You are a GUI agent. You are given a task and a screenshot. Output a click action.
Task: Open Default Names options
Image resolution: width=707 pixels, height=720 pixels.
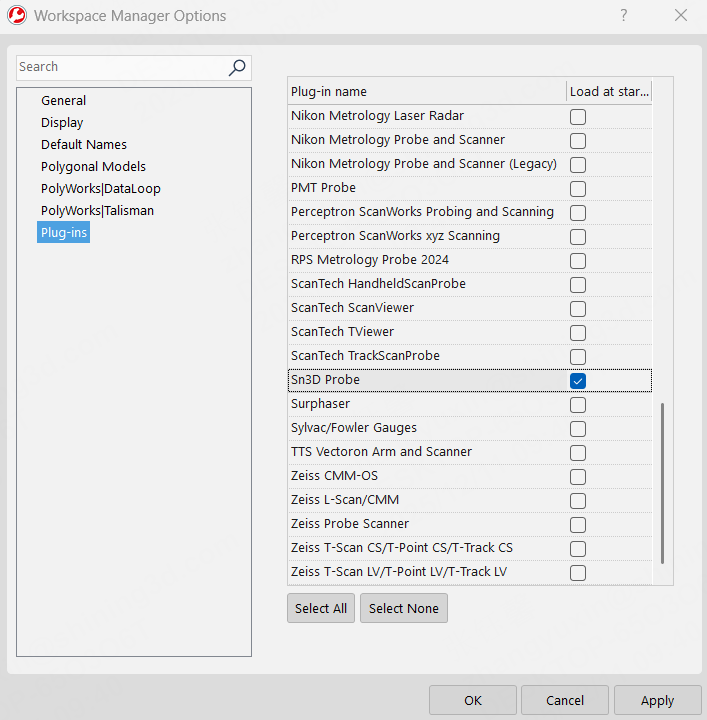[84, 145]
